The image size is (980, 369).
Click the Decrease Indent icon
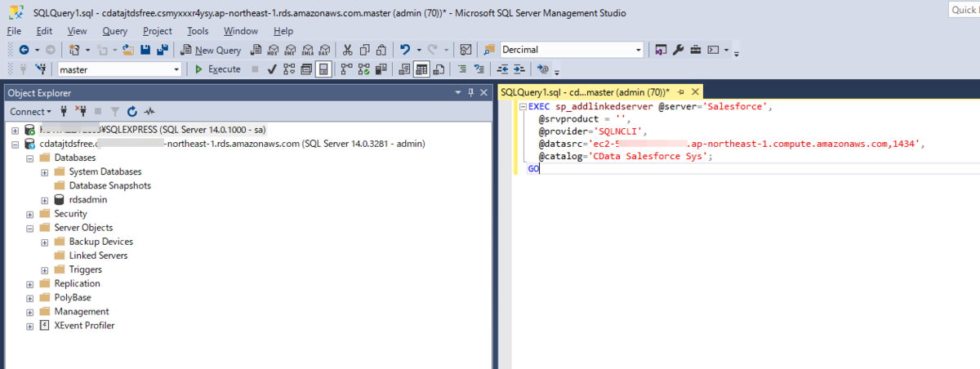tap(503, 69)
